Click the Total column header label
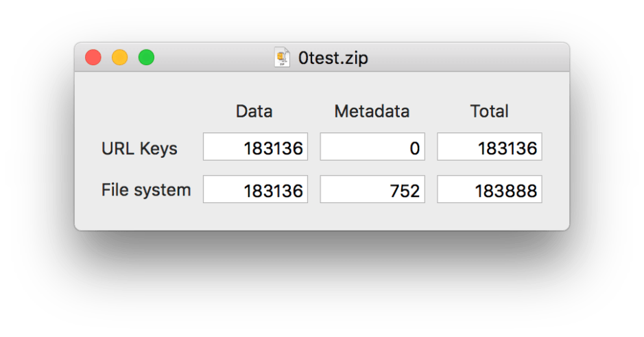 click(489, 111)
